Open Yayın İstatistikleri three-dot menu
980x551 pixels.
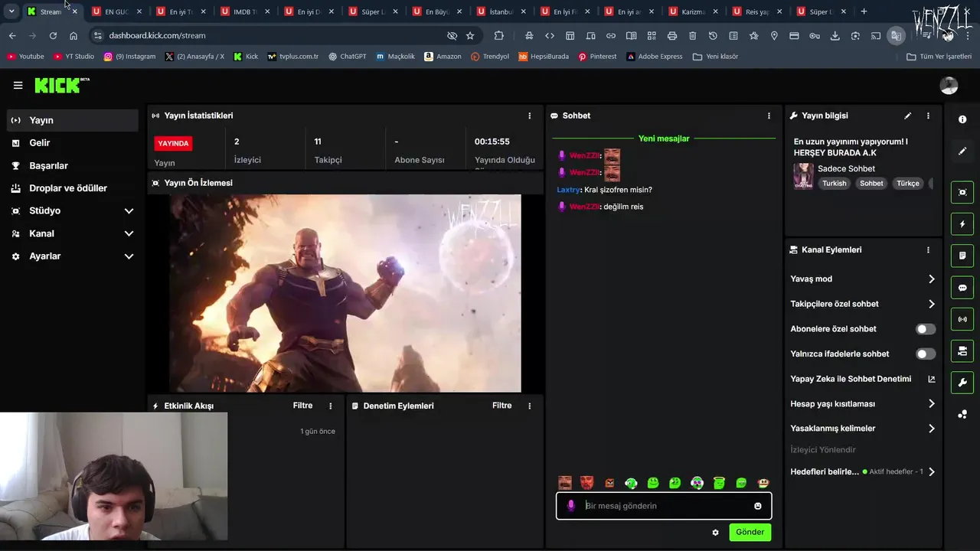pos(529,116)
